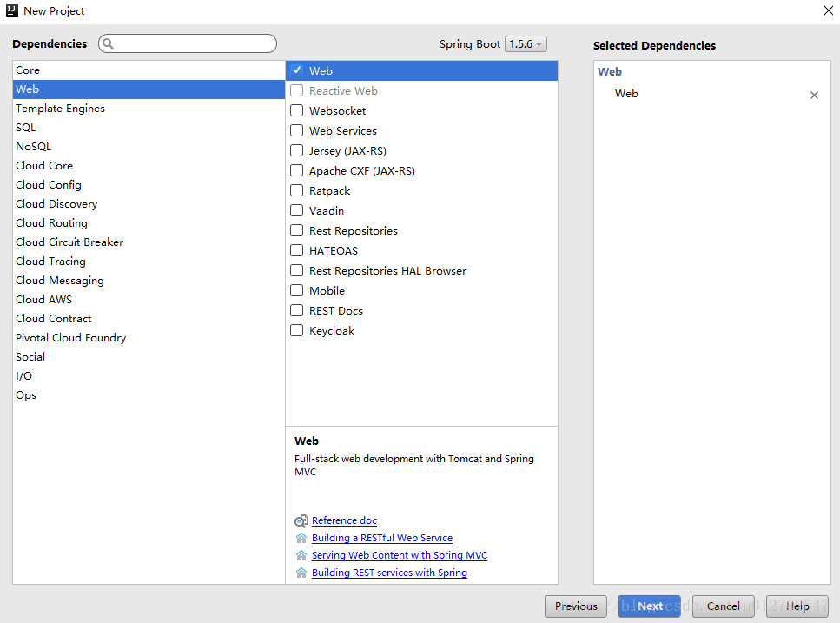The height and width of the screenshot is (623, 840).
Task: Check the HATEOAS checkbox
Action: pyautogui.click(x=297, y=250)
